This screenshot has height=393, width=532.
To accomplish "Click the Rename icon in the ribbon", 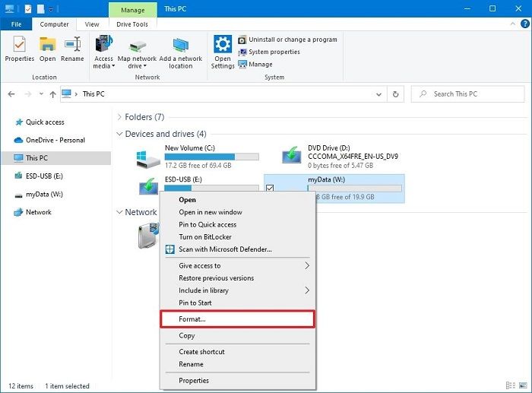I will pos(72,47).
